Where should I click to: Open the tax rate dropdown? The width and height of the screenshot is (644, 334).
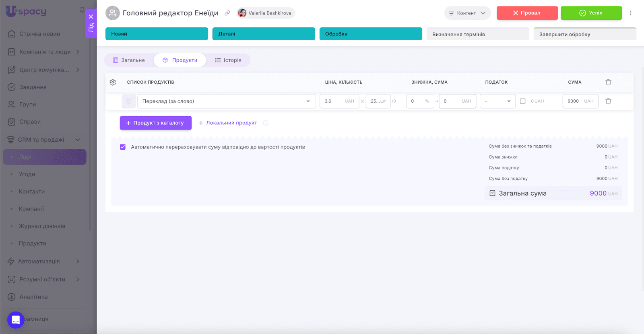point(497,101)
